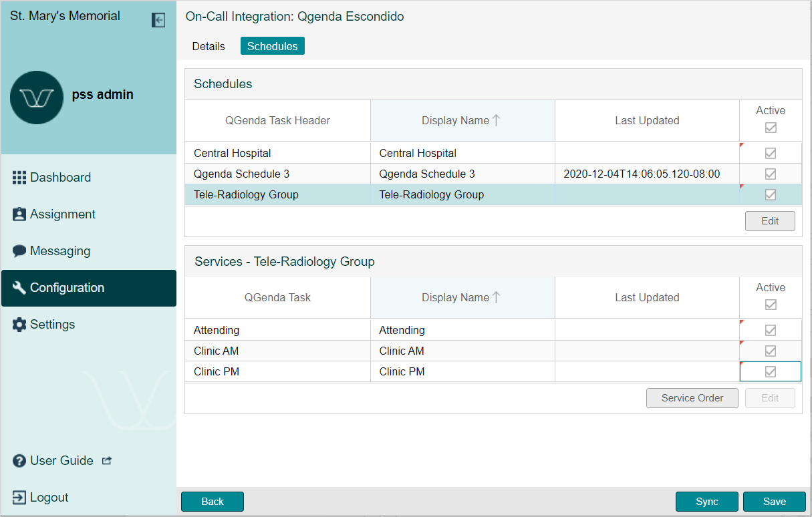
Task: Sort Schedules by Display Name column arrow
Action: coord(496,120)
